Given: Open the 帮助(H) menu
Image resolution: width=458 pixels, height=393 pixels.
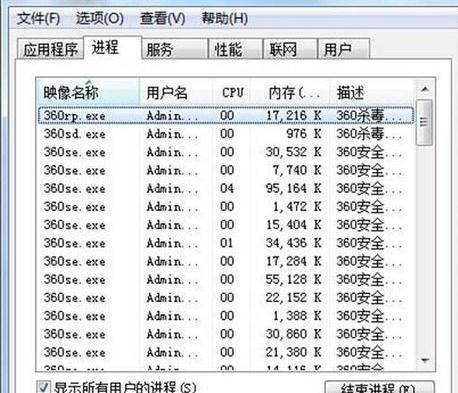Looking at the screenshot, I should click(x=224, y=18).
